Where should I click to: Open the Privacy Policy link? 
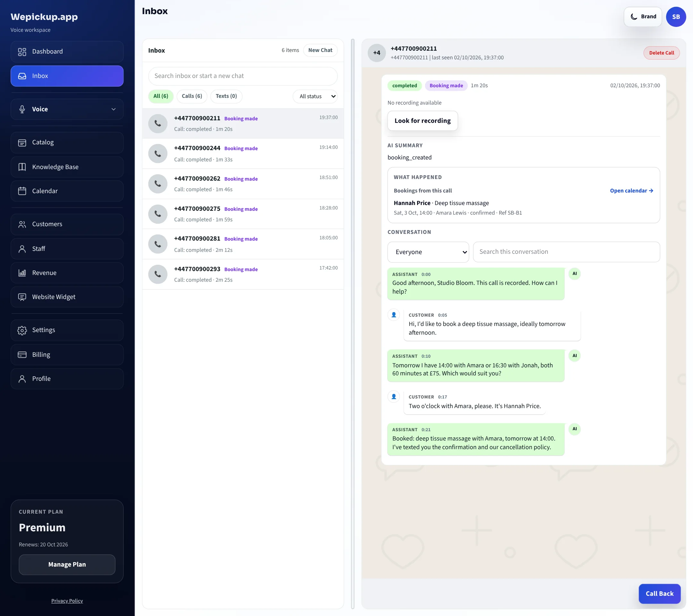coord(67,601)
